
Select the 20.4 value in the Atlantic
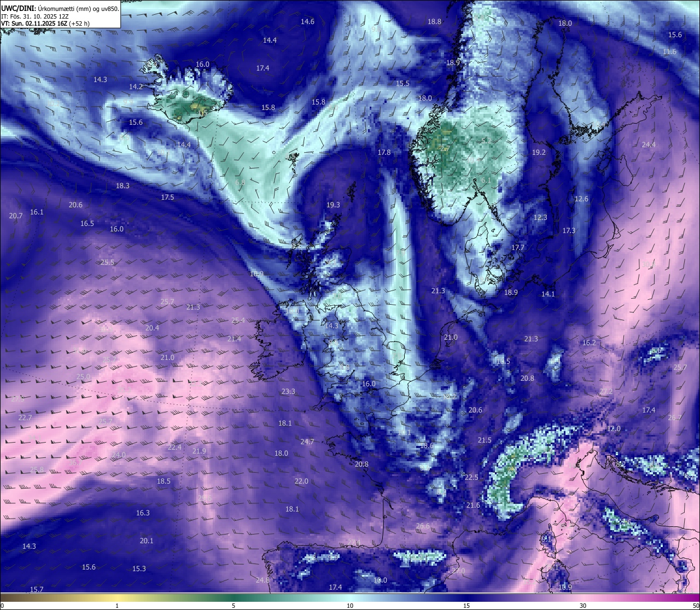[152, 328]
